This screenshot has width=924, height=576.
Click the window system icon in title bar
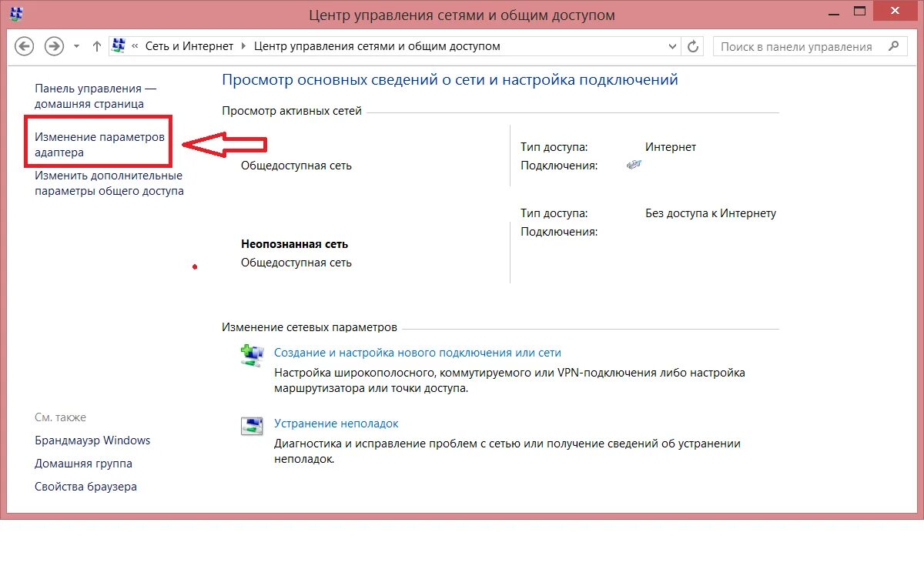(16, 14)
